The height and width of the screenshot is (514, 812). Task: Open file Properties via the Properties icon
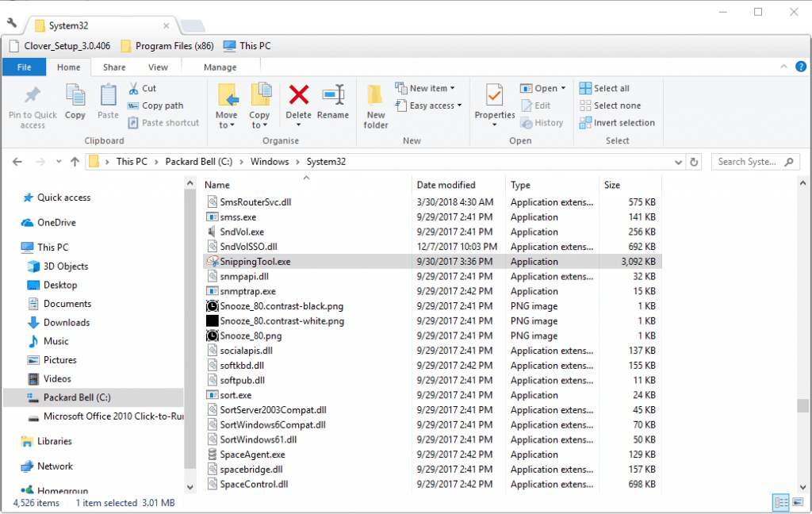click(x=494, y=99)
